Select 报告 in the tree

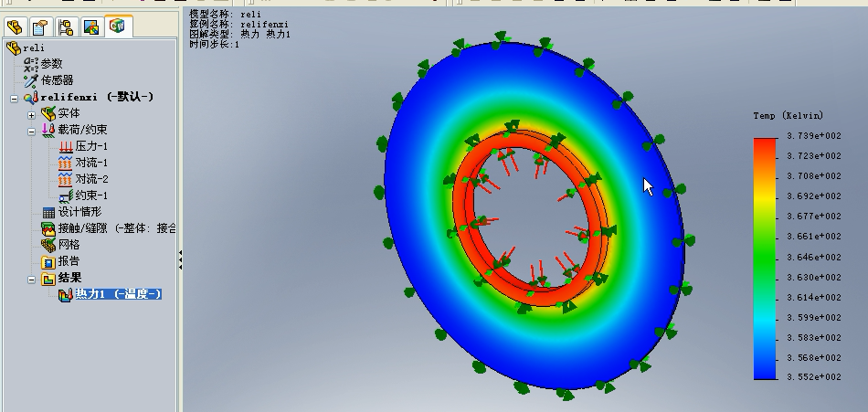(69, 261)
